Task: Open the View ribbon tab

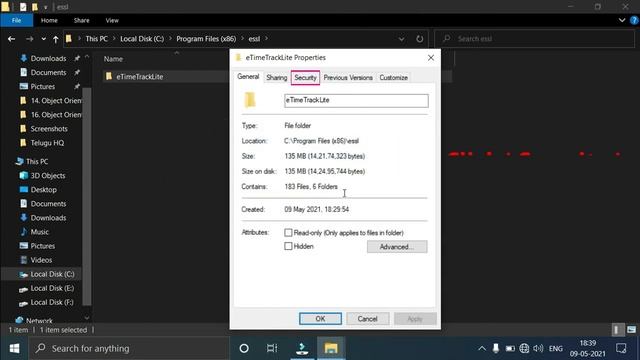Action: pyautogui.click(x=112, y=20)
